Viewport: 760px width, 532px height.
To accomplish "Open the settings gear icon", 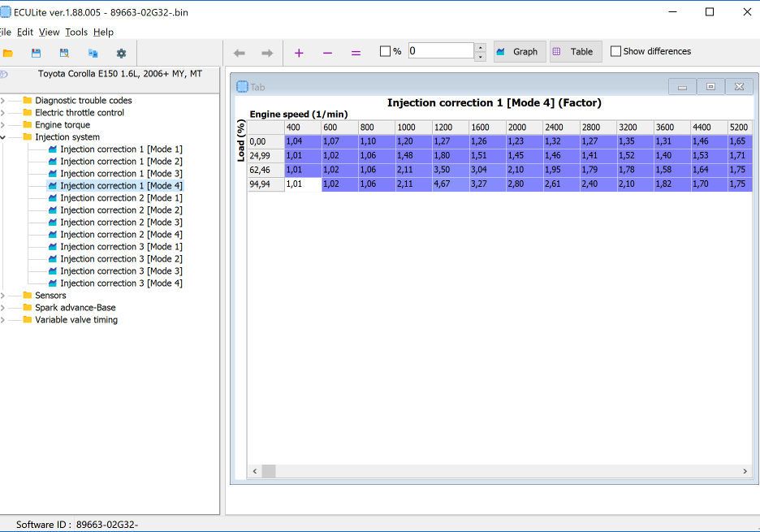I will pyautogui.click(x=121, y=53).
